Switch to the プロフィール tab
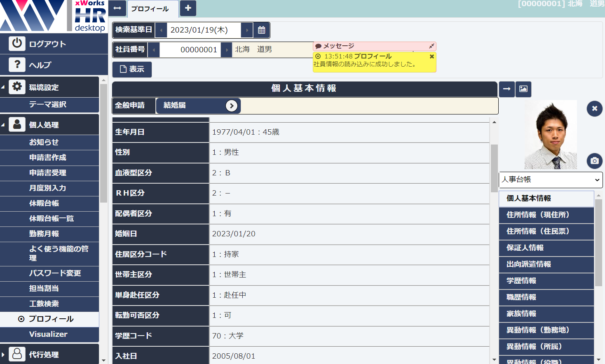 (150, 9)
